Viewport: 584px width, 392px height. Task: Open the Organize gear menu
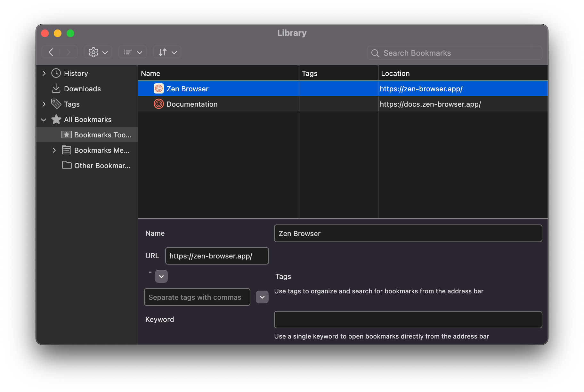click(x=98, y=52)
